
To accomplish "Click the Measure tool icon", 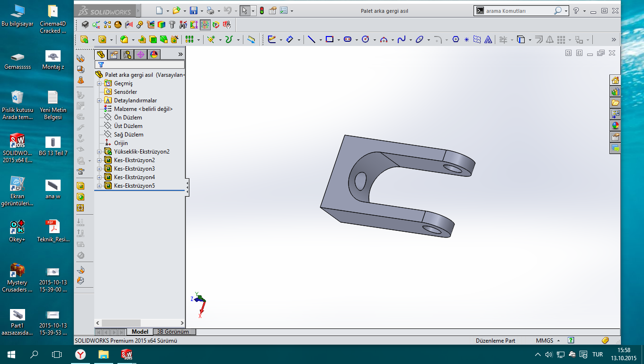I will pos(251,40).
